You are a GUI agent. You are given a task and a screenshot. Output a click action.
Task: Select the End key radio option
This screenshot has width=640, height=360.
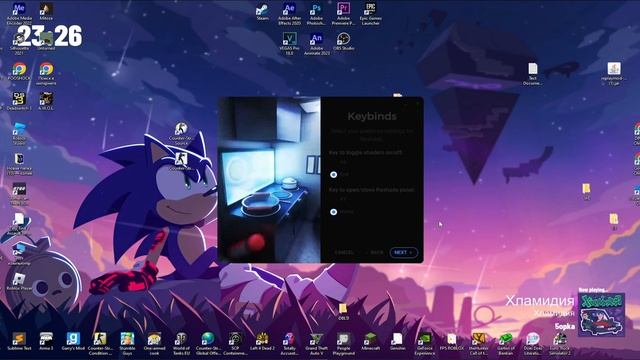pyautogui.click(x=333, y=174)
